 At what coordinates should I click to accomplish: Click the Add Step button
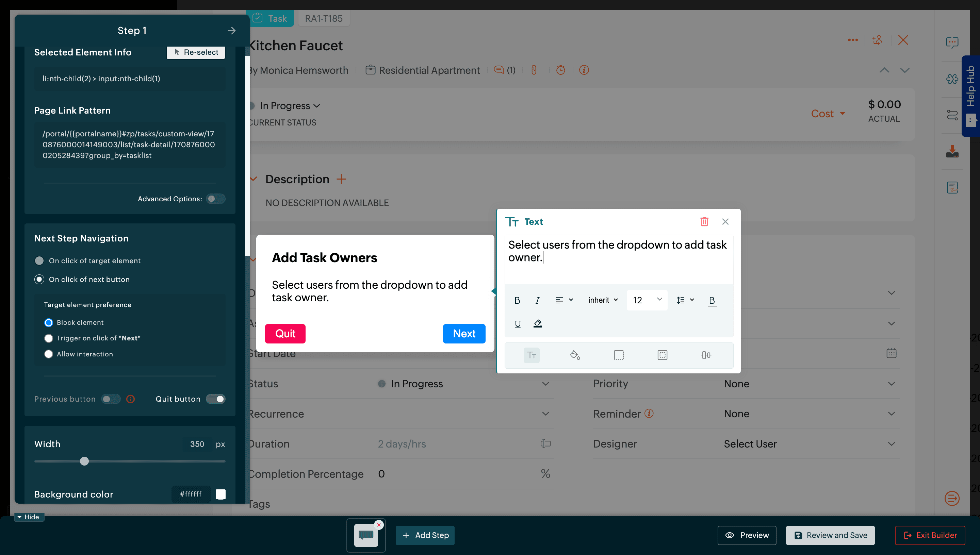click(x=425, y=535)
